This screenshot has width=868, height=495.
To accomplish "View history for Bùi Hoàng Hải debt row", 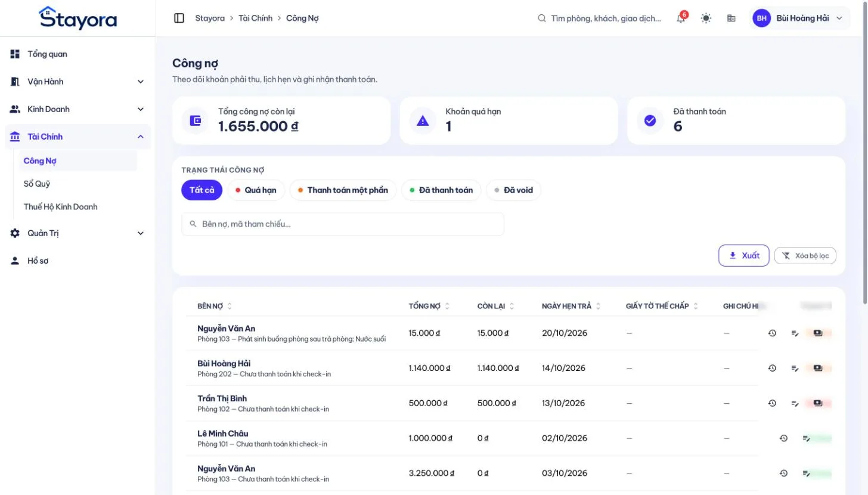I will tap(772, 369).
